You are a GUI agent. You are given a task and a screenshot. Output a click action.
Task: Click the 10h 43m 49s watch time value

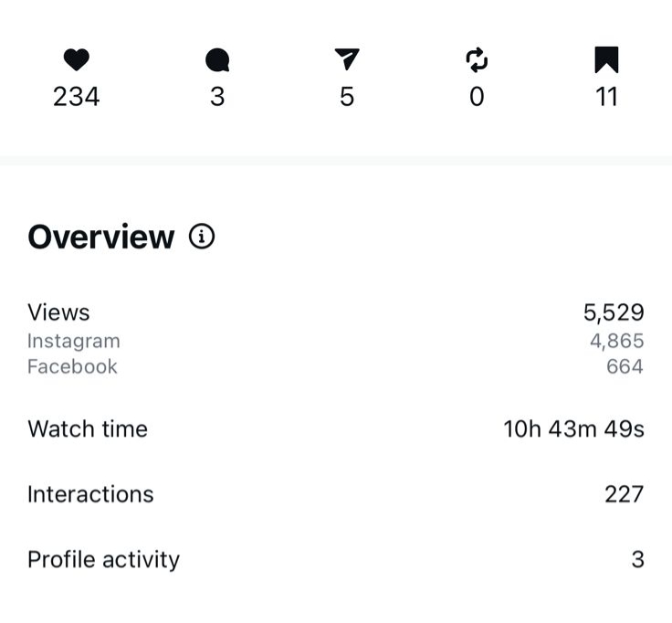(573, 428)
